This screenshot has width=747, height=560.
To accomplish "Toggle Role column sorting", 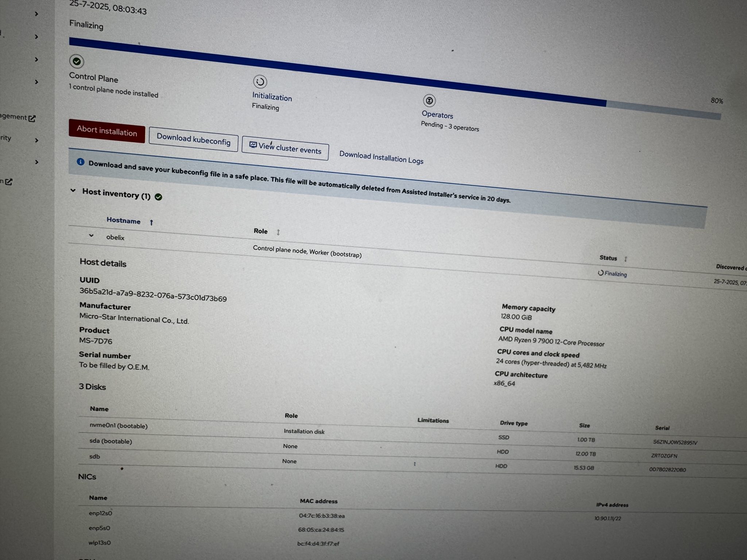I will tap(278, 232).
